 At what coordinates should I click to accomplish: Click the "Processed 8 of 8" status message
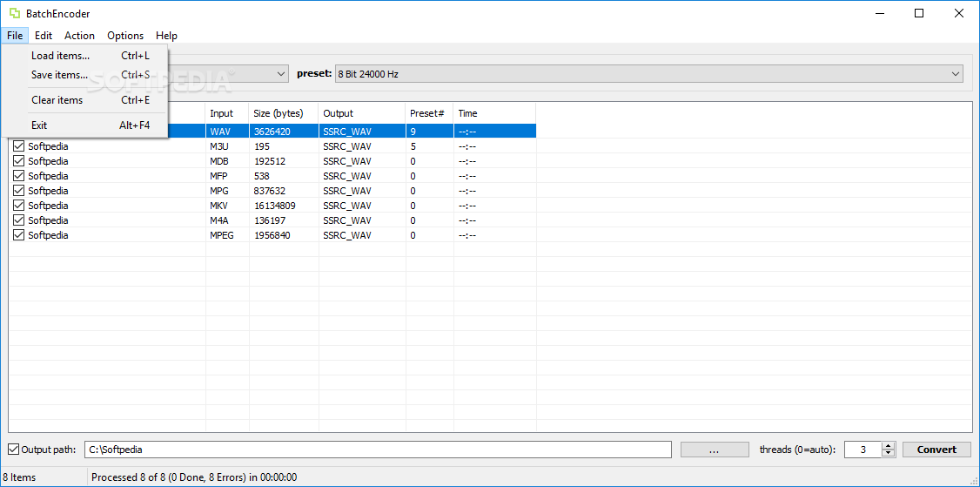click(x=194, y=477)
